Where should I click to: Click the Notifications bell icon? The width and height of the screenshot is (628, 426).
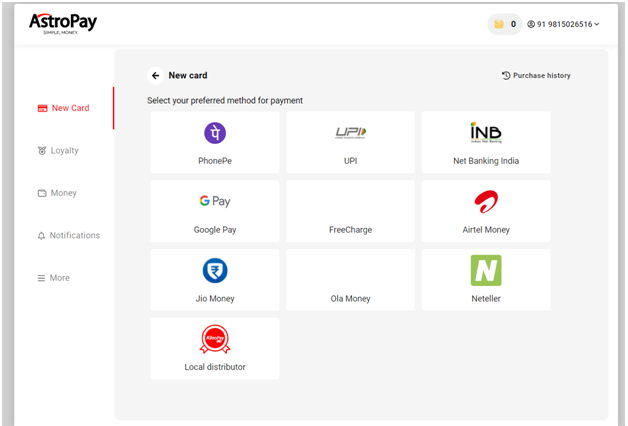pos(41,236)
